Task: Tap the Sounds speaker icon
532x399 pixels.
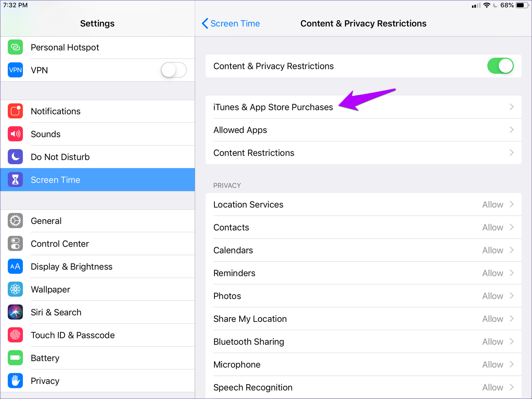Action: pos(15,134)
